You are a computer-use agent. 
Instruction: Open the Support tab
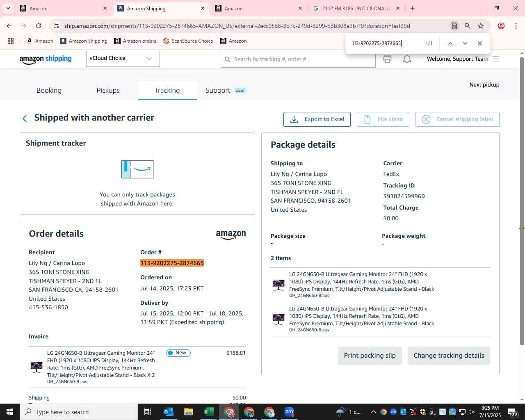pos(218,90)
